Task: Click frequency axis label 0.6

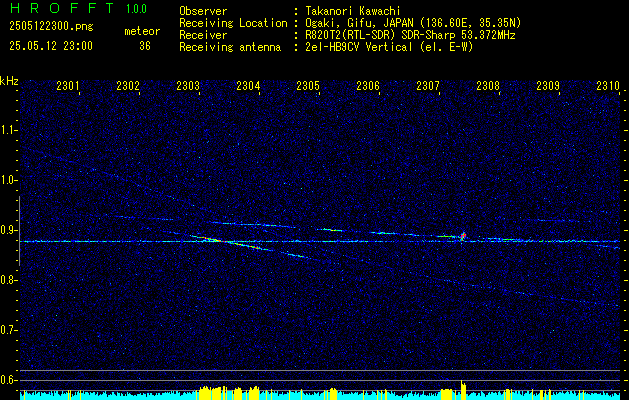Action: pyautogui.click(x=8, y=380)
